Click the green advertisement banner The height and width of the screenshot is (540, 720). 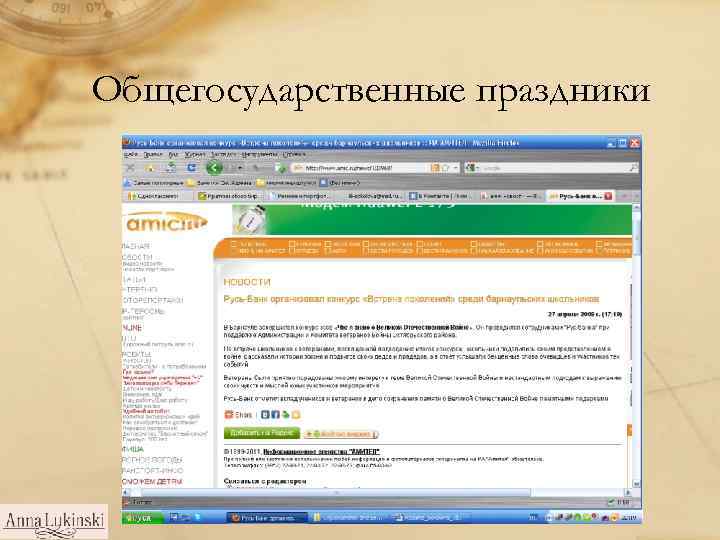click(x=432, y=219)
